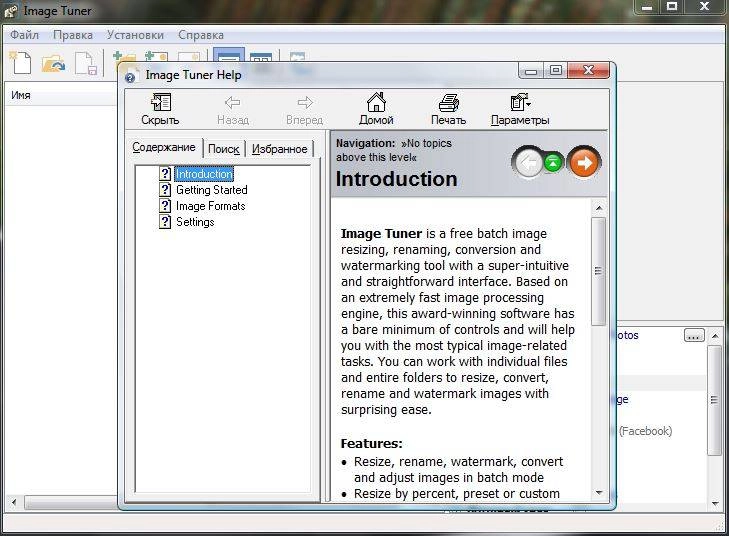This screenshot has height=536, width=729.
Task: Open the Установки menu
Action: (x=135, y=35)
